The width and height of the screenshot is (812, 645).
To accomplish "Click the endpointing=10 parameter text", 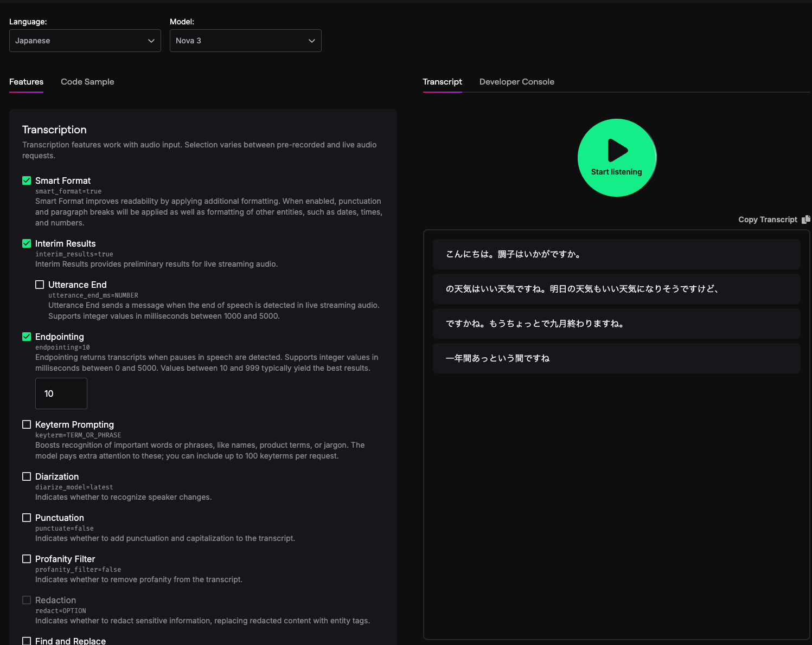I will [x=62, y=347].
